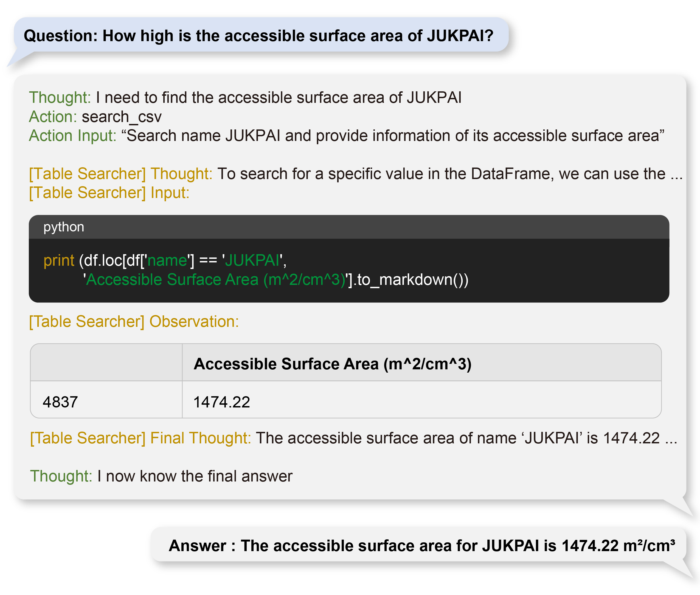Click the green 'Thought:' label at top
This screenshot has height=595, width=700.
point(60,98)
